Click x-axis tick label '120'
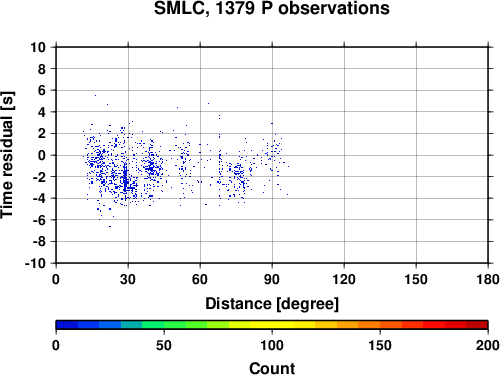500x375 pixels. click(x=344, y=279)
